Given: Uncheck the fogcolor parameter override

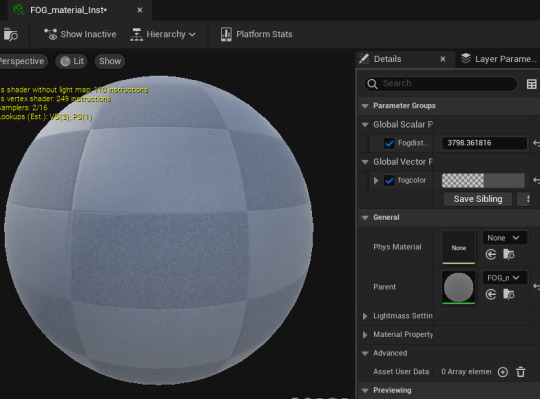Looking at the screenshot, I should coord(389,180).
